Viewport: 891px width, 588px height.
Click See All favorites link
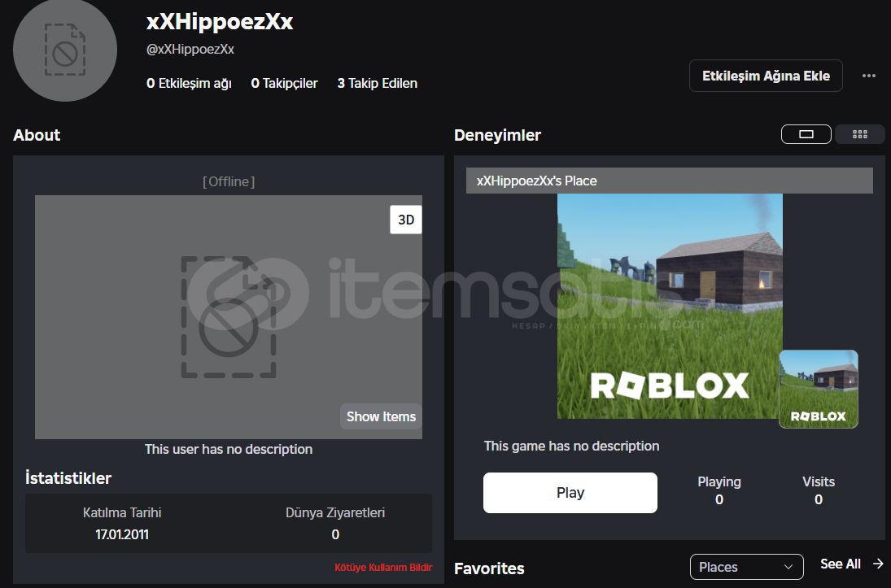[x=841, y=564]
